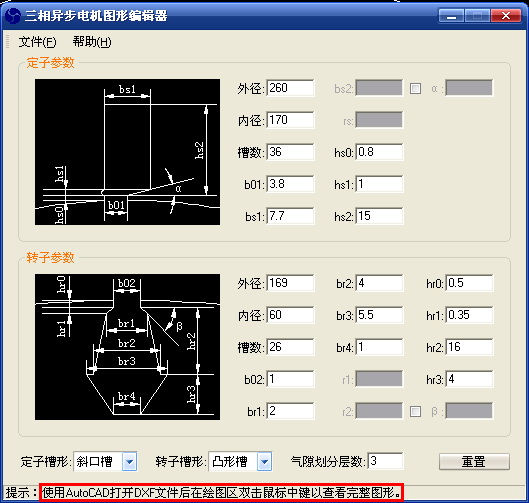The height and width of the screenshot is (503, 529).
Task: Click the rotor slot diagram image
Action: tap(128, 347)
